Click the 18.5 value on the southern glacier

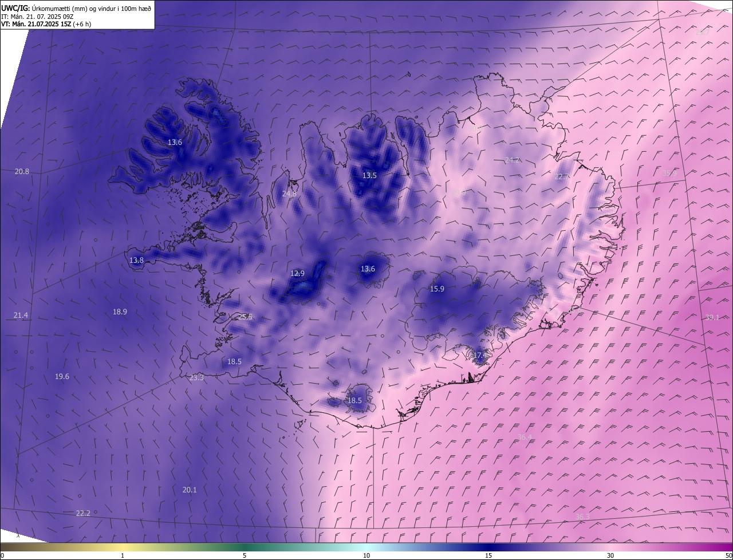tap(354, 400)
